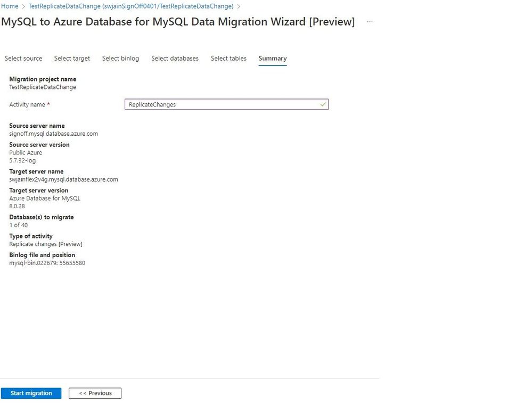Click the Migration project name label
Screen dimensions: 532x403
[x=43, y=79]
